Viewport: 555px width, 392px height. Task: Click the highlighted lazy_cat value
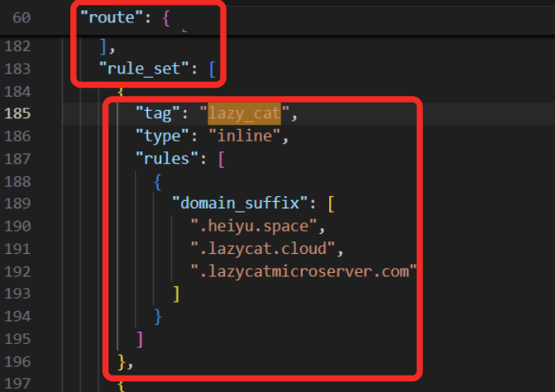244,114
